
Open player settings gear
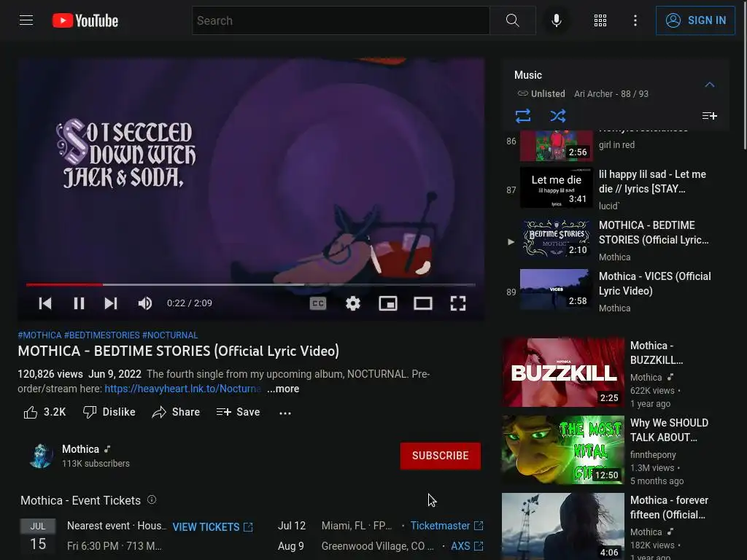[353, 303]
